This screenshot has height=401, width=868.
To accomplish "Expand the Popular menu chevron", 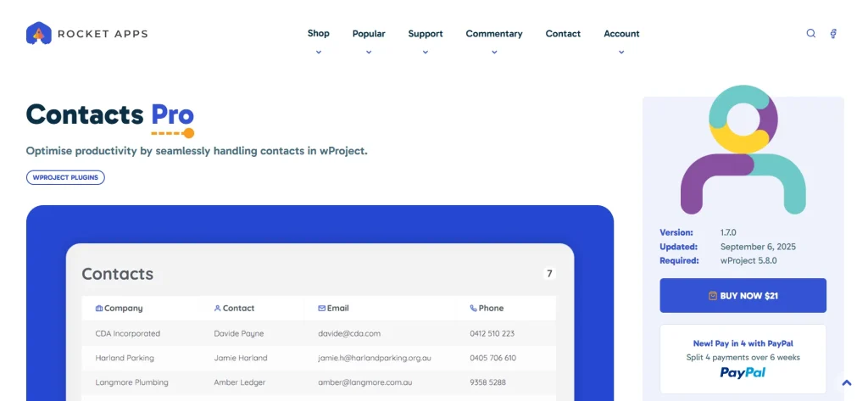I will [x=369, y=52].
